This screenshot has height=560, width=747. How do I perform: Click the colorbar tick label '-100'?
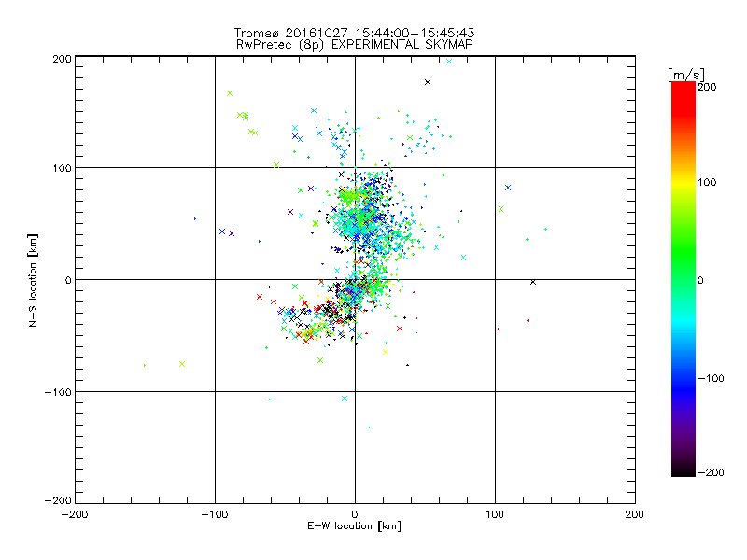[x=711, y=378]
